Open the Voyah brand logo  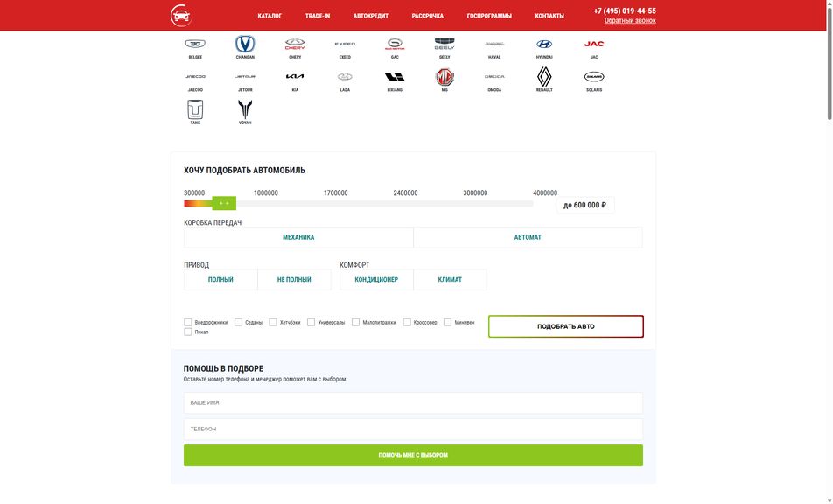[x=245, y=110]
